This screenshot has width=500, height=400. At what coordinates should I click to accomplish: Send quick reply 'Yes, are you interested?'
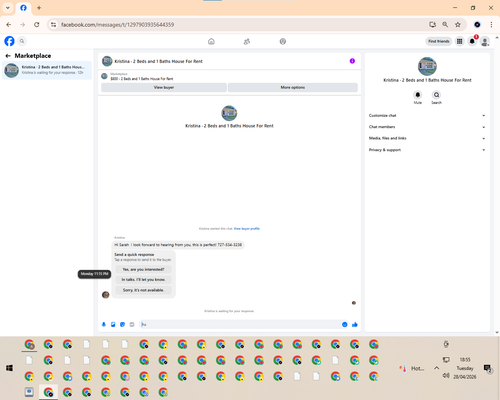[x=143, y=269]
